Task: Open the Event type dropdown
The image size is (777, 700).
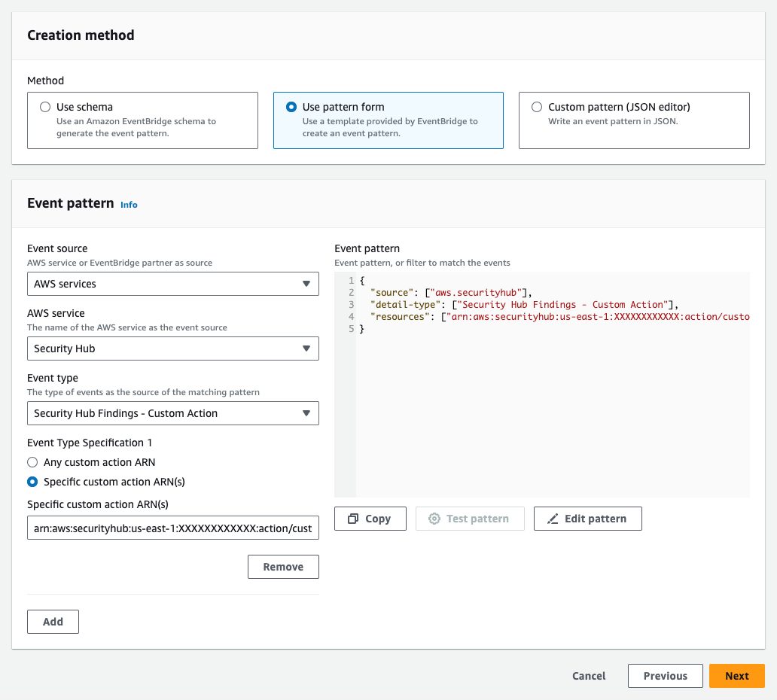Action: tap(173, 413)
